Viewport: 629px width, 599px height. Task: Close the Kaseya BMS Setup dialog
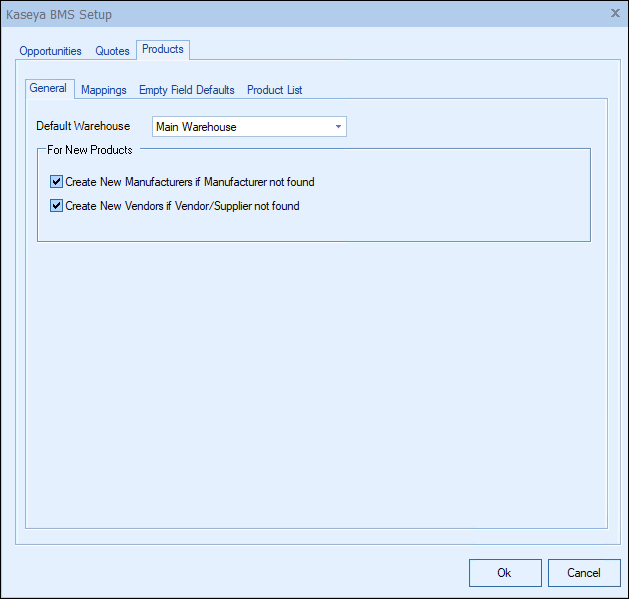click(x=614, y=13)
